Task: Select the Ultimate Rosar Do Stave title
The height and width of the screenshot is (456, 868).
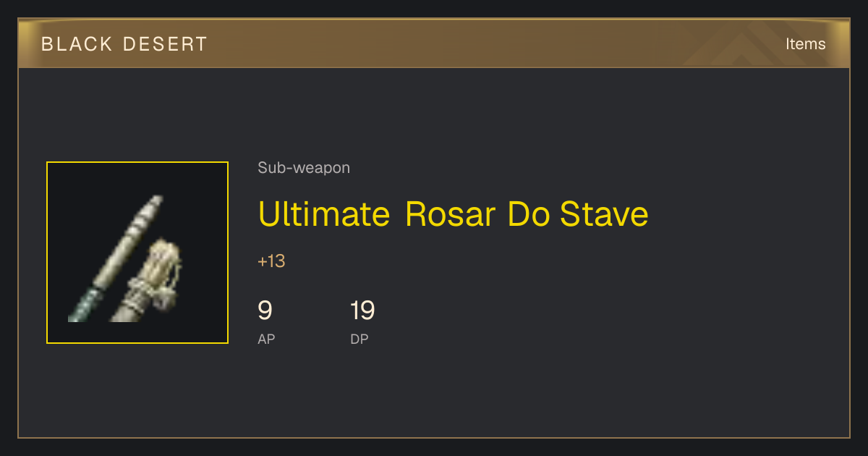Action: (x=453, y=214)
